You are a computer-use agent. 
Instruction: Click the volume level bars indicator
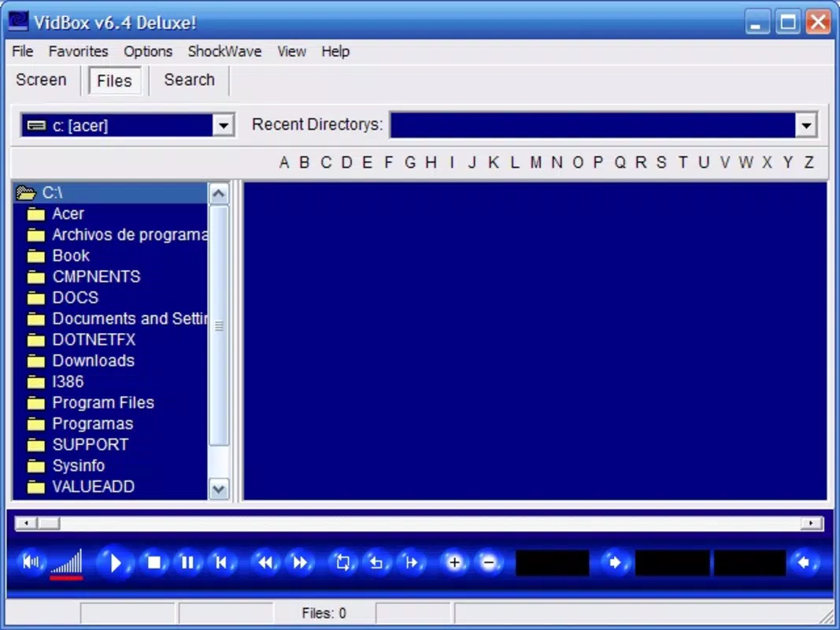66,564
